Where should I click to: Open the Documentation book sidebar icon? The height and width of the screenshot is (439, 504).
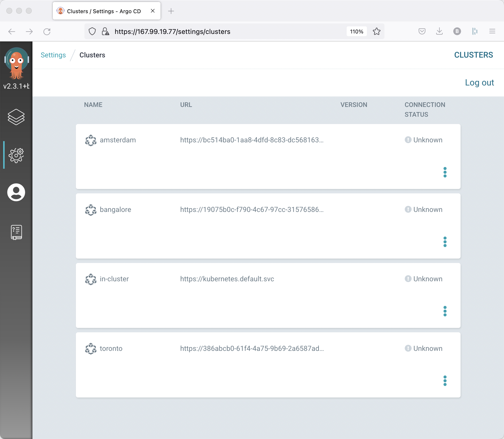(x=16, y=232)
